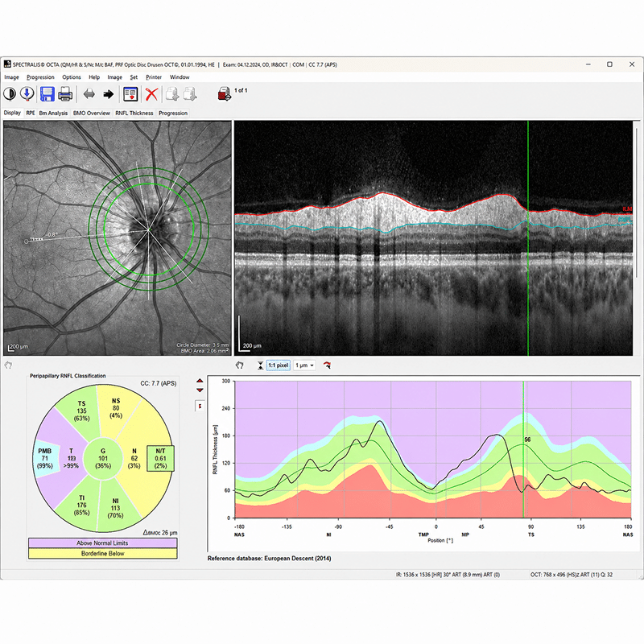This screenshot has width=644, height=644.
Task: Click Reference database: European Descent (2014) text
Action: tap(269, 558)
